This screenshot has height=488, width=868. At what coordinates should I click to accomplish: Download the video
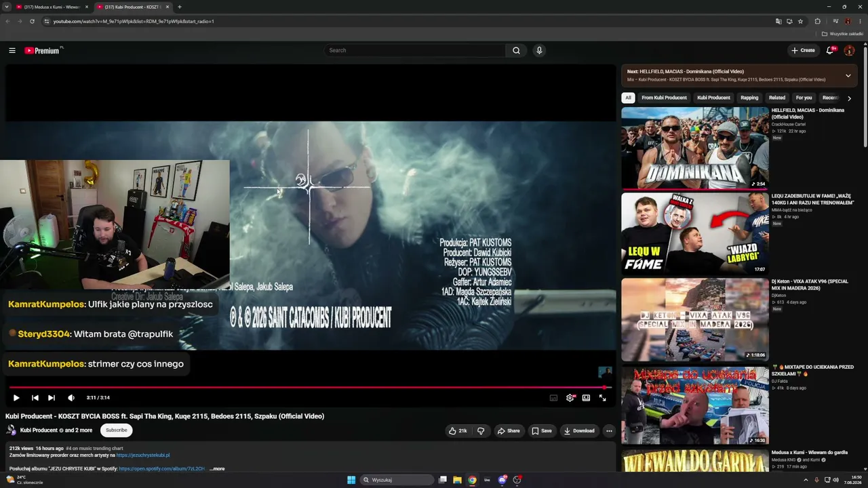[578, 430]
